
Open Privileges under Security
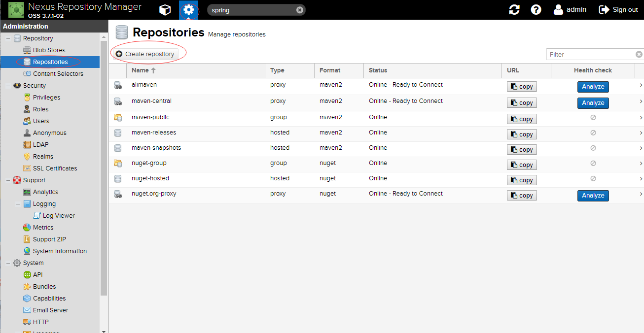46,98
